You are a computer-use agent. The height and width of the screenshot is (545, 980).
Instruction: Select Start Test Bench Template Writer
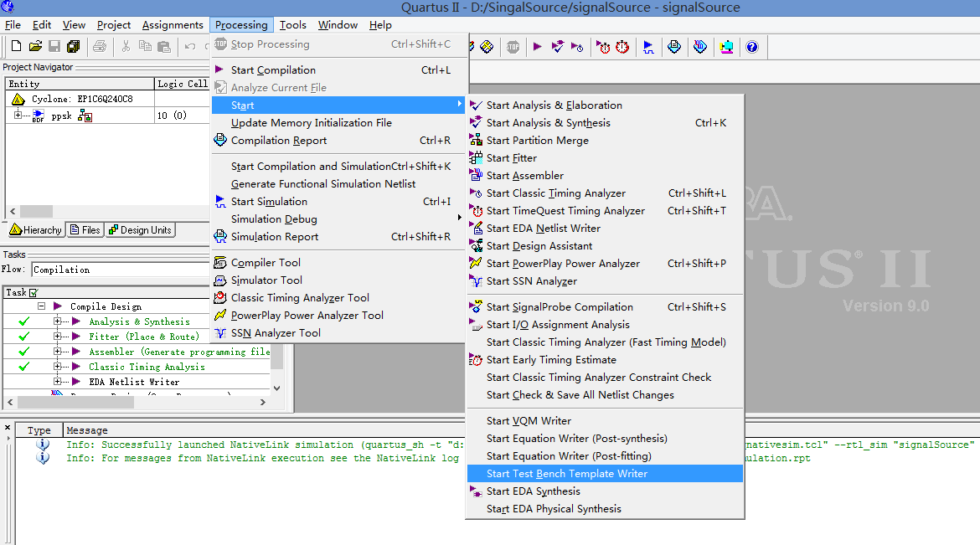pos(605,474)
